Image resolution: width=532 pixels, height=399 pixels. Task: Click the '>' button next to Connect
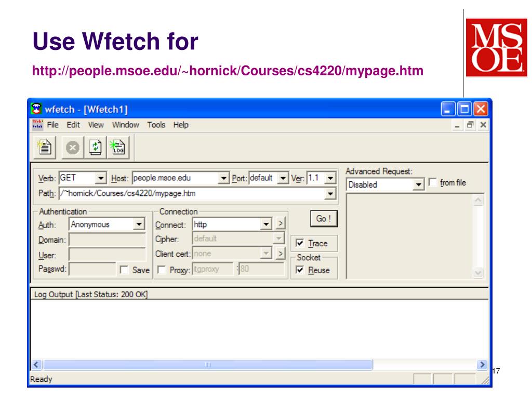280,223
